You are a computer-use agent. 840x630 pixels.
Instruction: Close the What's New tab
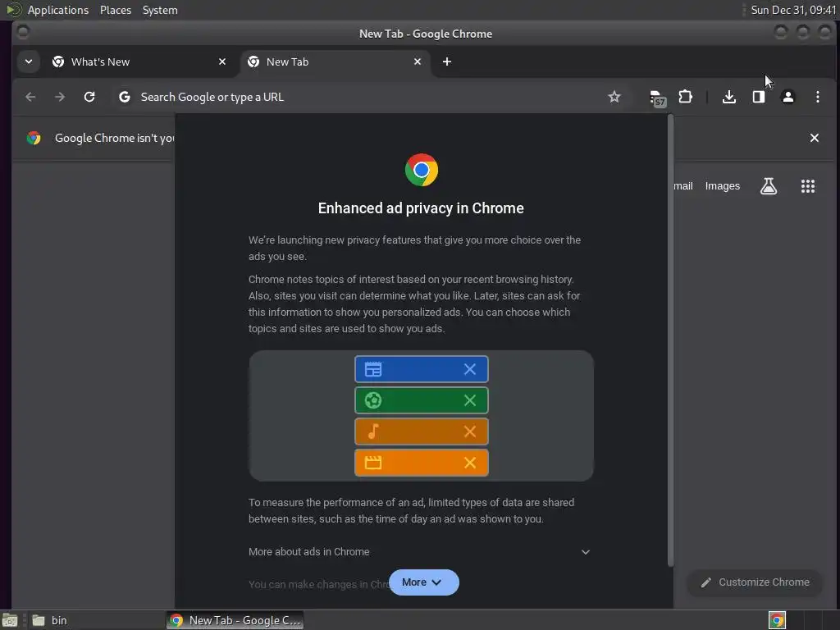pos(222,62)
